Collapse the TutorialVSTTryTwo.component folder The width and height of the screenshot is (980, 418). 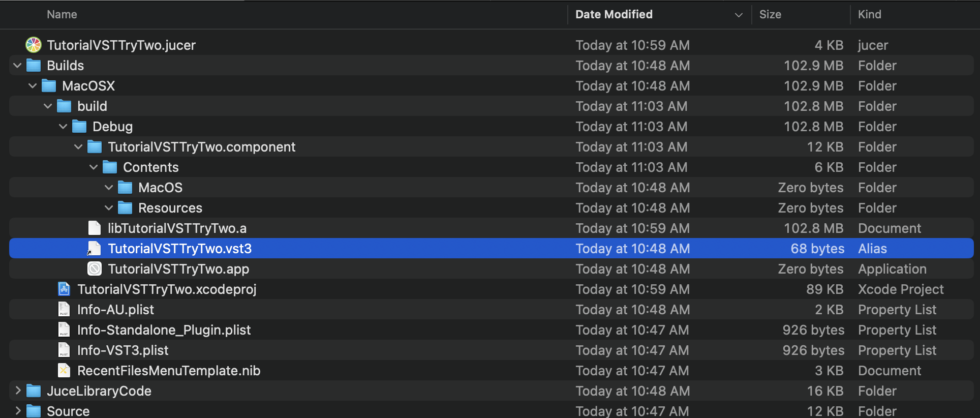(x=79, y=146)
